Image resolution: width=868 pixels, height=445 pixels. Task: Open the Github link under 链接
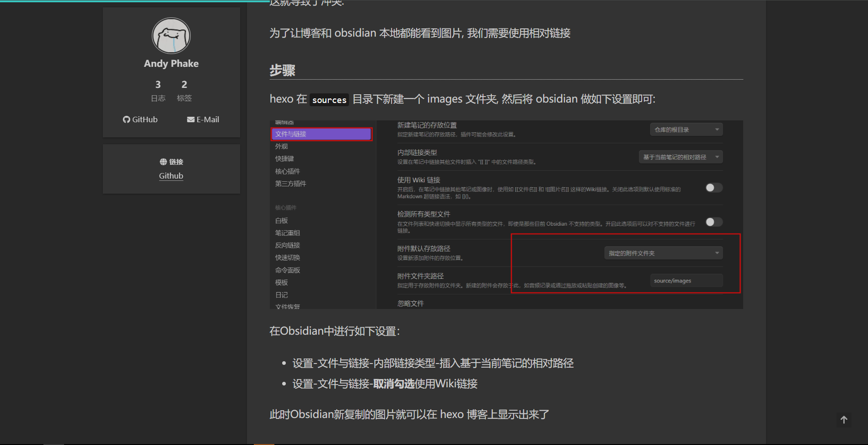tap(171, 176)
